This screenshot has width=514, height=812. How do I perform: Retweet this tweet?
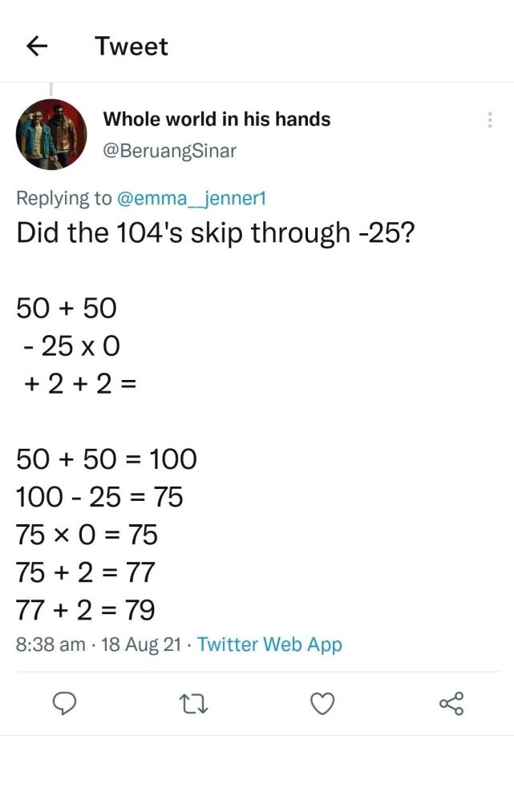pos(192,704)
